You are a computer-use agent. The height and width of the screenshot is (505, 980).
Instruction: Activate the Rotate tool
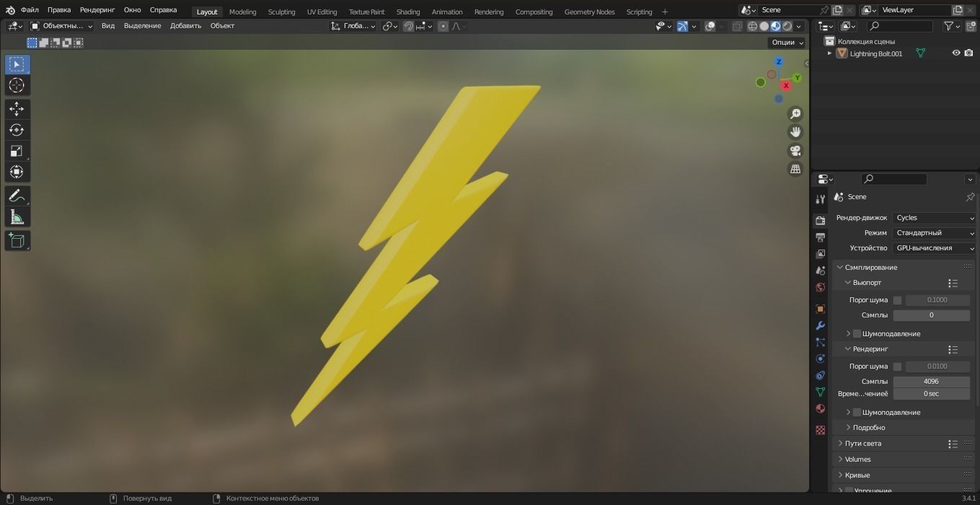(x=17, y=130)
